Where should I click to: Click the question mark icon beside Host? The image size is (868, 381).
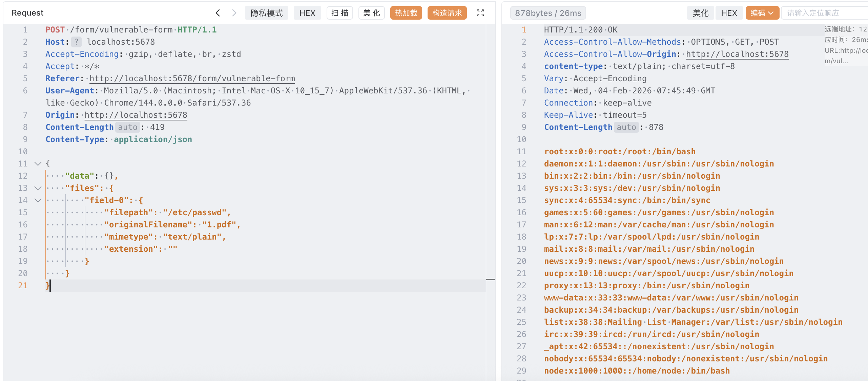point(77,42)
